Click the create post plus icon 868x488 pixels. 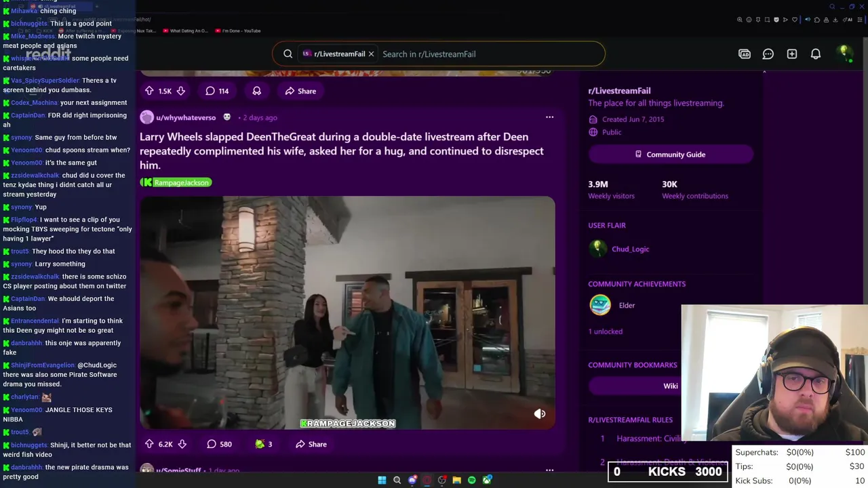[791, 54]
